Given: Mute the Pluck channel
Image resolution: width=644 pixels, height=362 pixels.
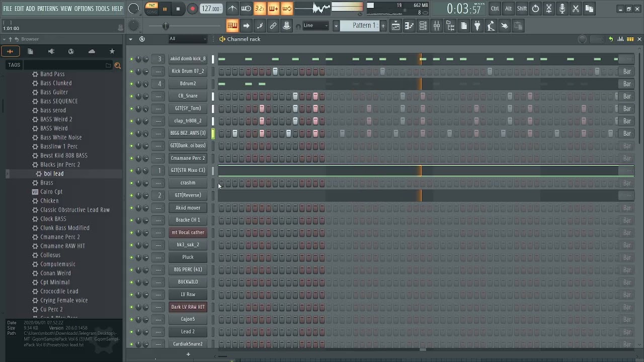Looking at the screenshot, I should tap(131, 257).
